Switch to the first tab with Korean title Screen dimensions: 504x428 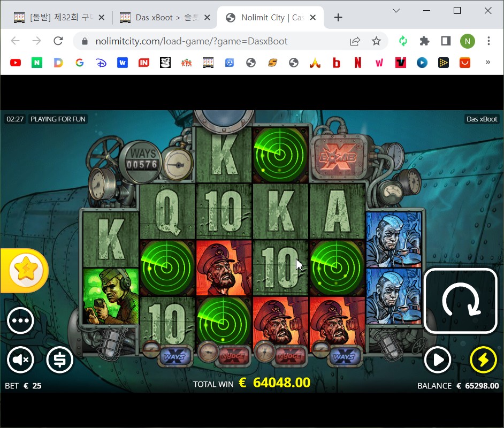[59, 17]
